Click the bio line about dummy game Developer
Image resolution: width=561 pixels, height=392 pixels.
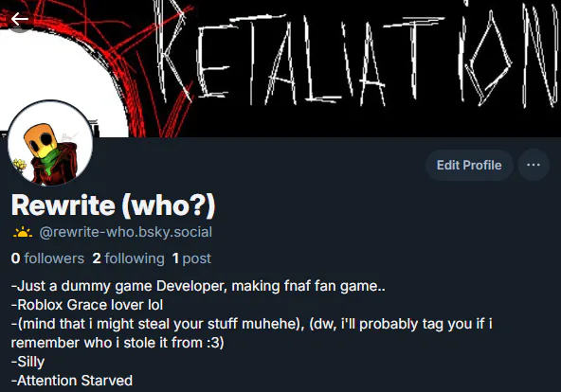click(198, 286)
